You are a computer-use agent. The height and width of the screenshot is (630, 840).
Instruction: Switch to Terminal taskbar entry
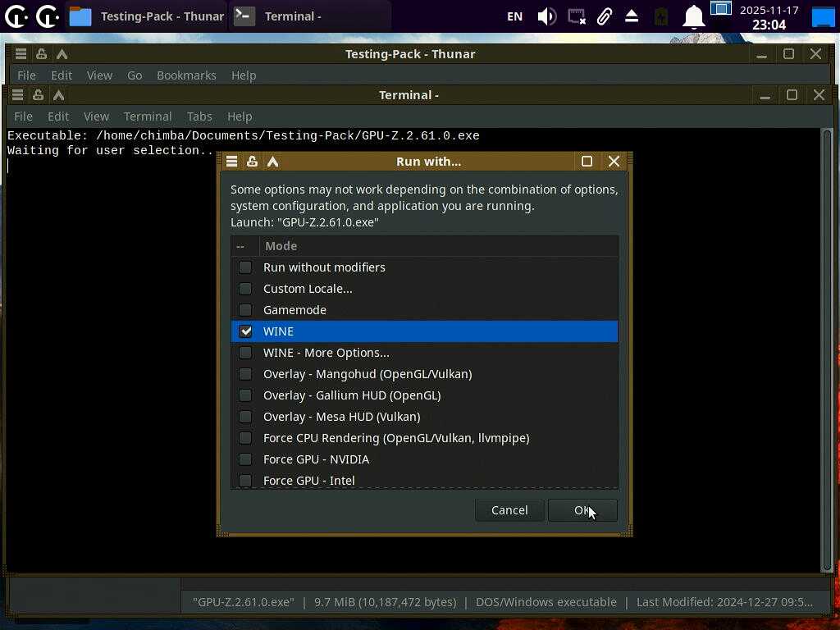(309, 16)
